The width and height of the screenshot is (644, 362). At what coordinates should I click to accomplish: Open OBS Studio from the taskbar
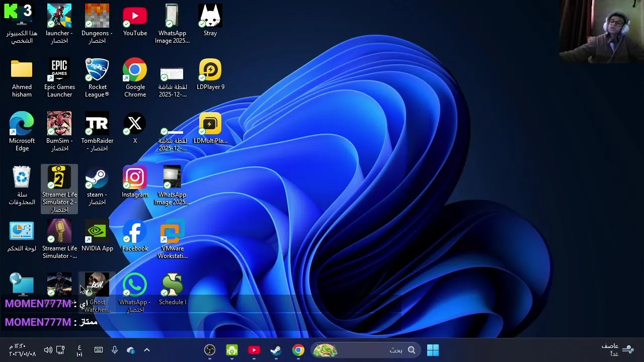click(x=210, y=350)
